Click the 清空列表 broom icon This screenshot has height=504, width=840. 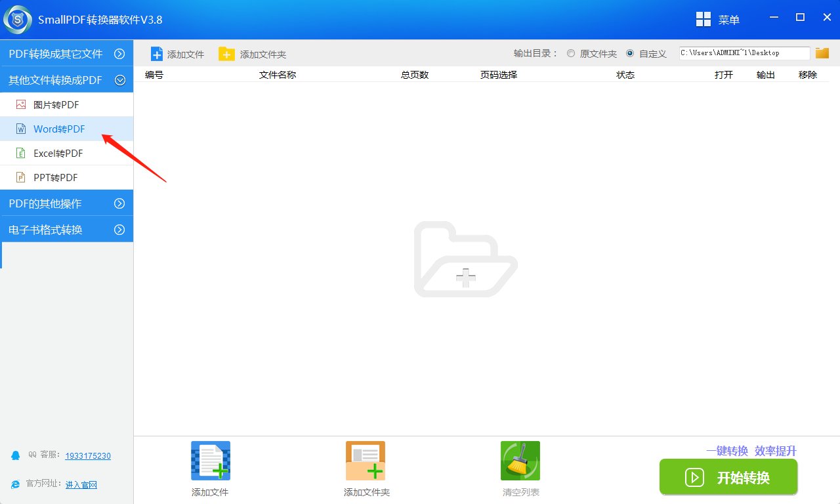click(x=520, y=461)
